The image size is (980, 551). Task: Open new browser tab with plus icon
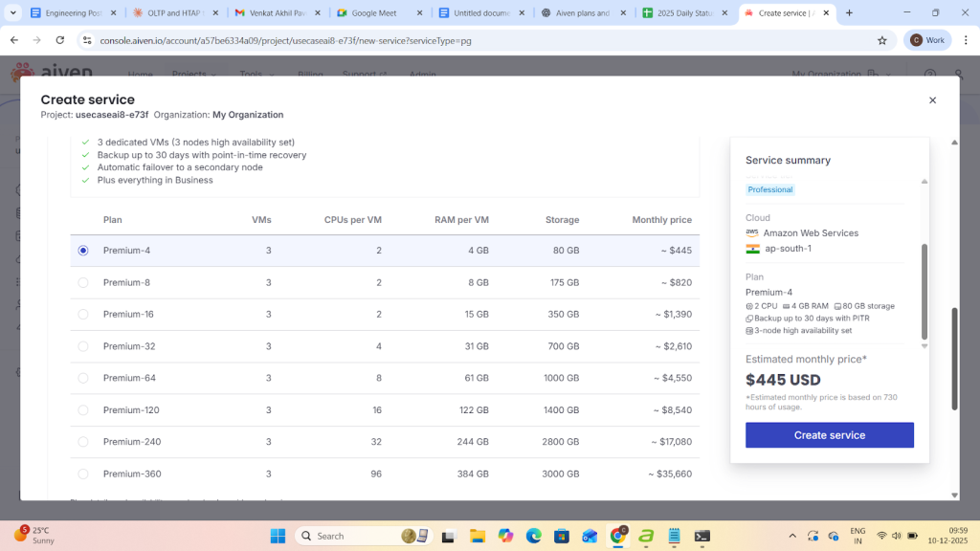click(849, 13)
